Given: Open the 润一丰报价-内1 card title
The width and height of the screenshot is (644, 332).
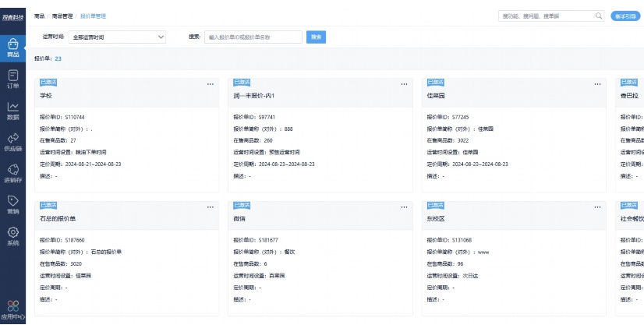Looking at the screenshot, I should (254, 96).
